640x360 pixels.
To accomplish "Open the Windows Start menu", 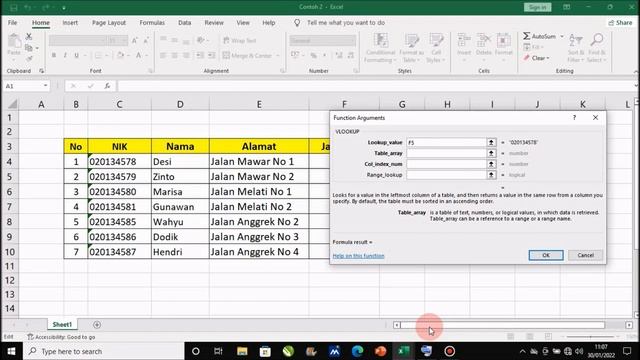I will pos(11,351).
